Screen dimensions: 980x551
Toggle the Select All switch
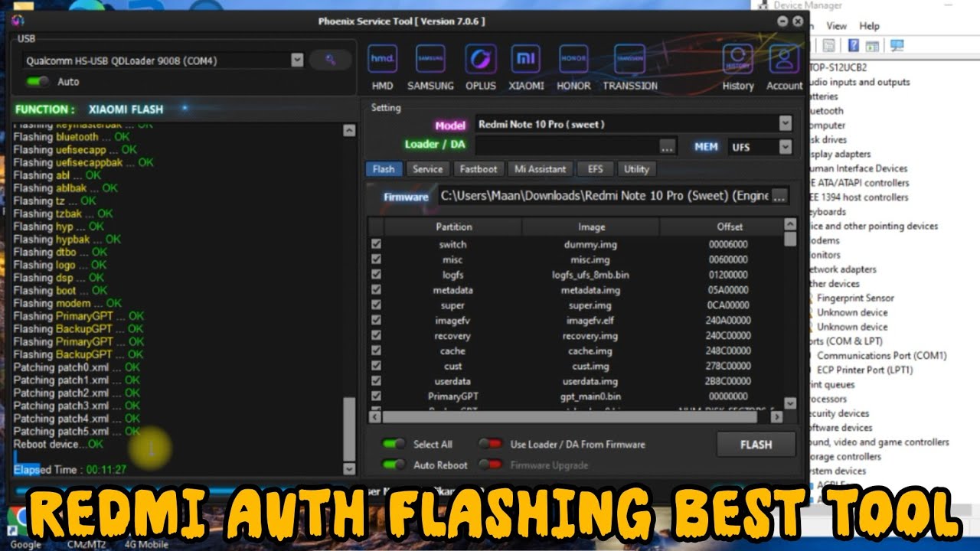click(x=394, y=444)
